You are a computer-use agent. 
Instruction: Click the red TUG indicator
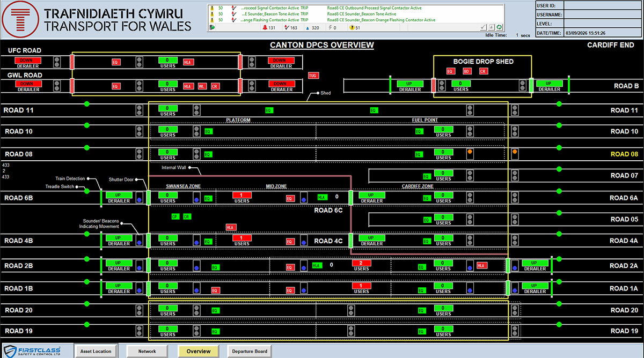(x=313, y=76)
